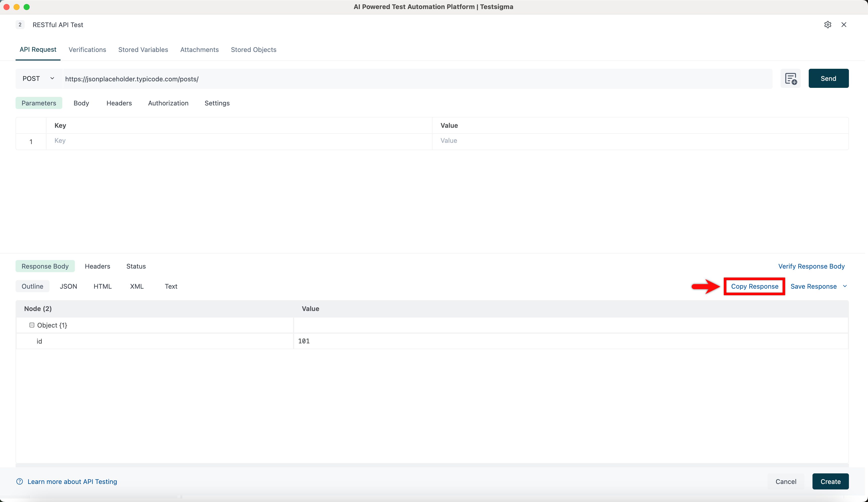Collapse the Object {1} node
Screen dimensions: 868x502
tap(32, 325)
